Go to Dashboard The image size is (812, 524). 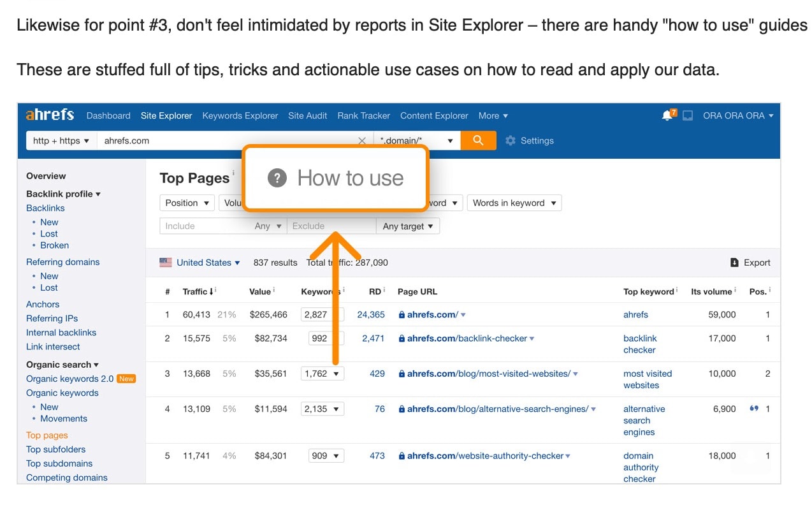(x=108, y=115)
